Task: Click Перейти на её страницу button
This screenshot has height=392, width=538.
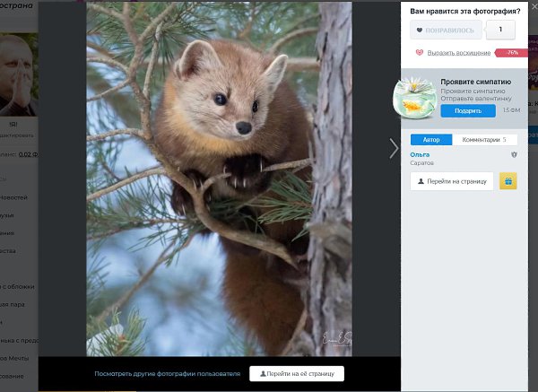Action: tap(297, 373)
